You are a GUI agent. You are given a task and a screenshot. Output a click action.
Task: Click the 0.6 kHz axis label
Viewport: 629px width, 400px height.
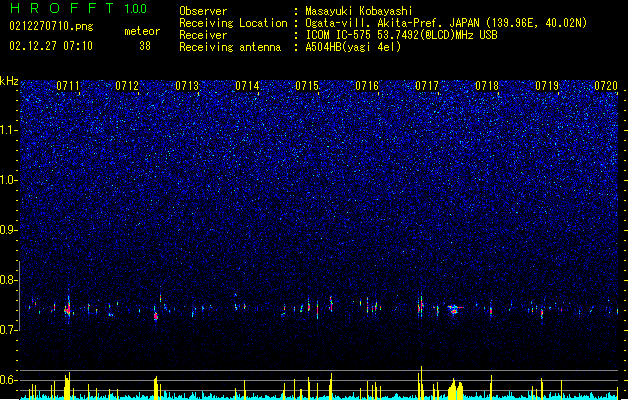click(x=8, y=380)
